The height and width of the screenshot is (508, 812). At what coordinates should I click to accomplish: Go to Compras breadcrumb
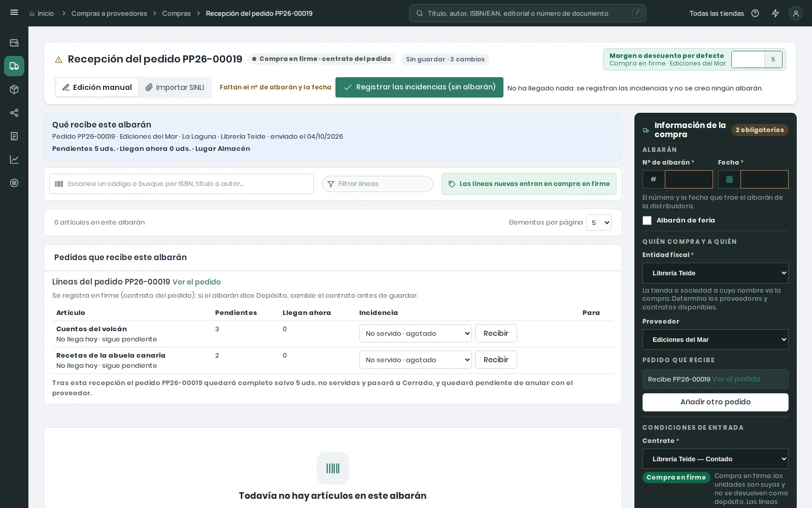click(x=177, y=13)
